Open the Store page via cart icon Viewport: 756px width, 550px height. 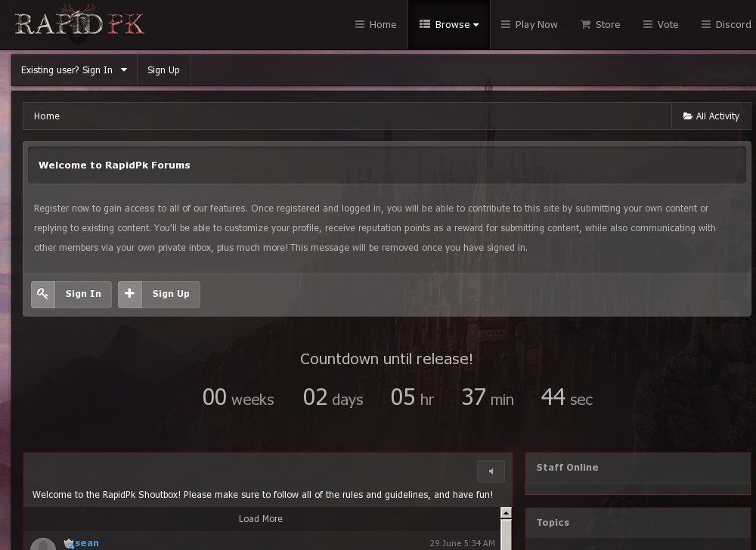[585, 24]
